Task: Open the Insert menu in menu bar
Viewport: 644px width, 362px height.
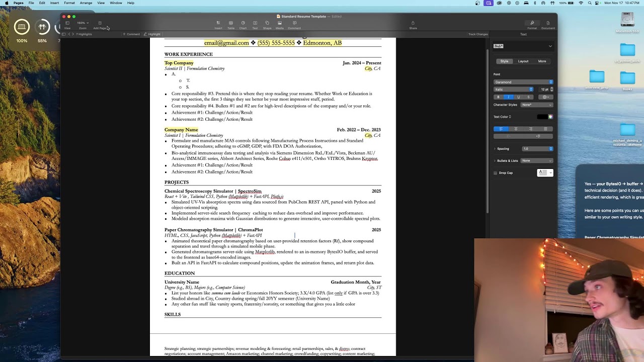Action: click(x=54, y=3)
